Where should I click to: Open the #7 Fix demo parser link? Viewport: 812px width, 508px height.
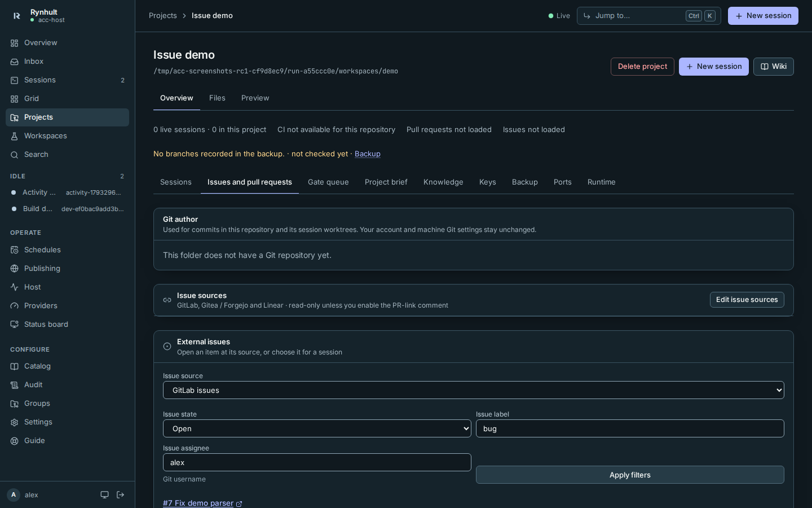pyautogui.click(x=198, y=503)
